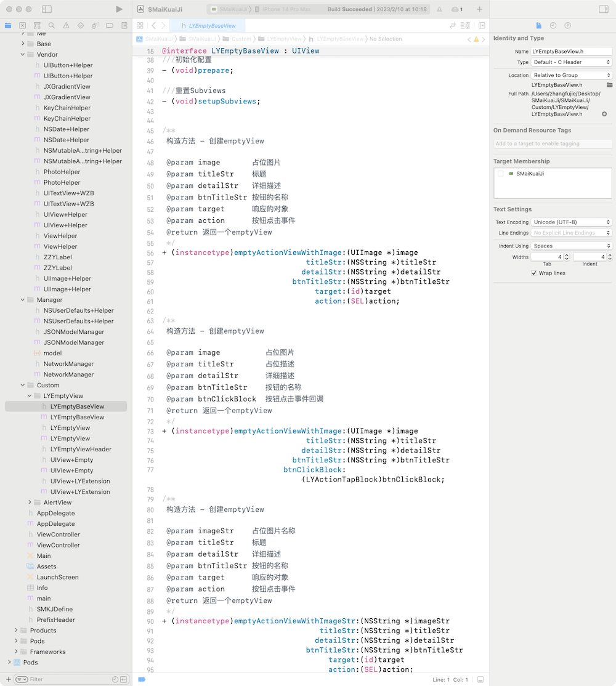
Task: Show the History inspector
Action: click(x=553, y=26)
